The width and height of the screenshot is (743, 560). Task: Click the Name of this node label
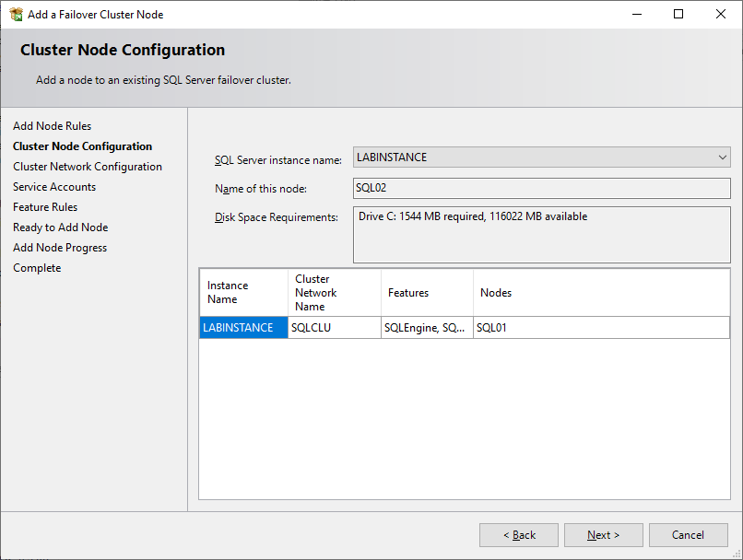[261, 189]
